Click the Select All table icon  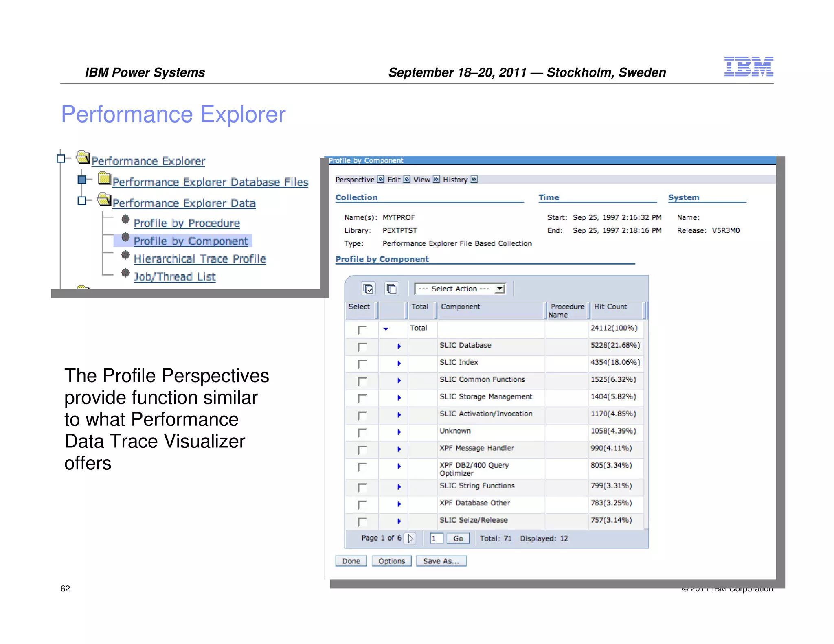(368, 289)
